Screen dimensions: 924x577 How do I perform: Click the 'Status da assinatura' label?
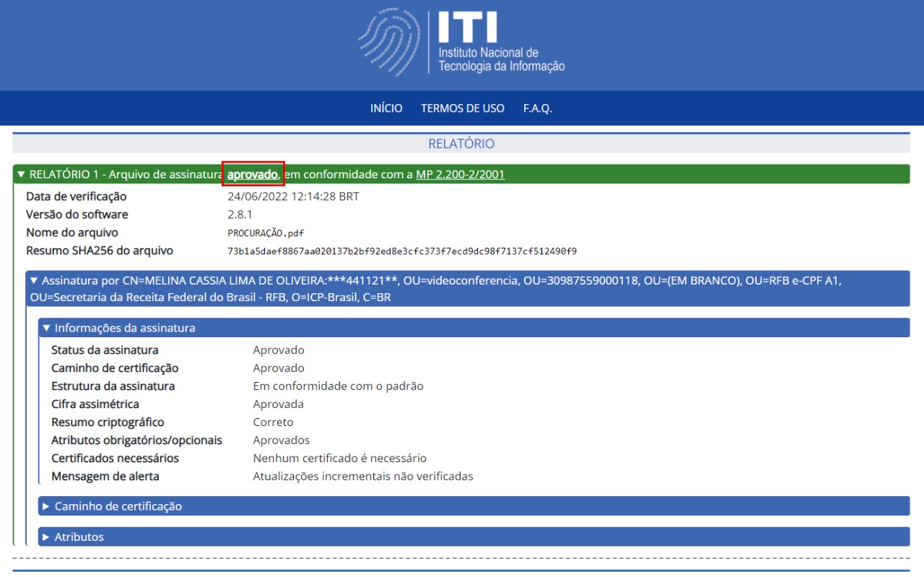105,350
